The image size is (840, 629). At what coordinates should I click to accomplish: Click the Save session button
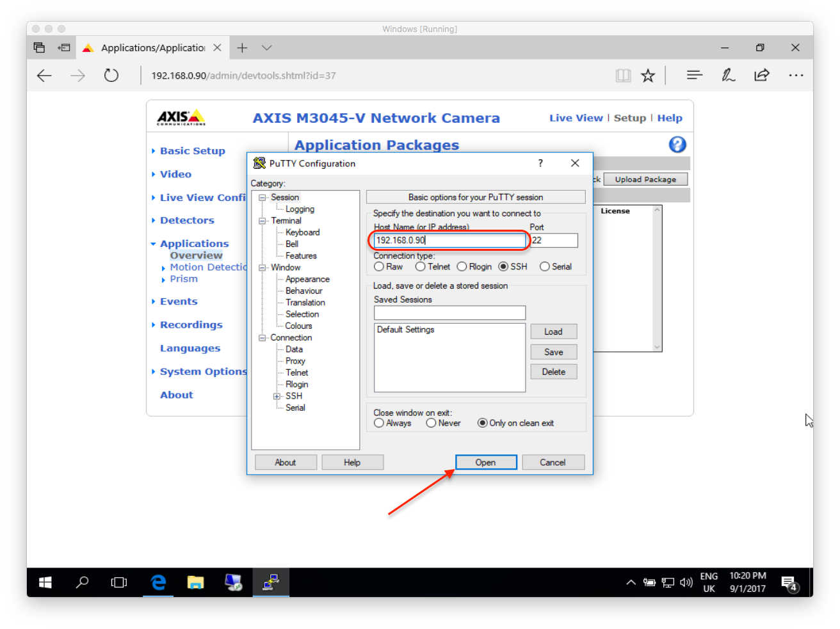point(554,352)
